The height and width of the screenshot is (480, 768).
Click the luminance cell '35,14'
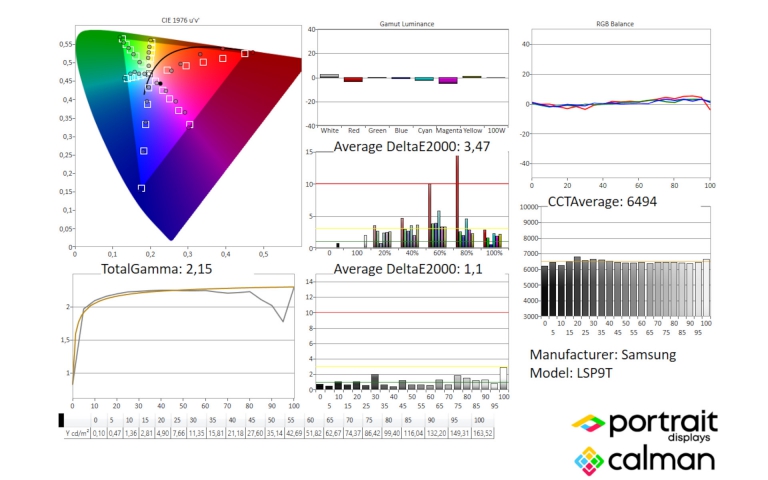tap(274, 433)
